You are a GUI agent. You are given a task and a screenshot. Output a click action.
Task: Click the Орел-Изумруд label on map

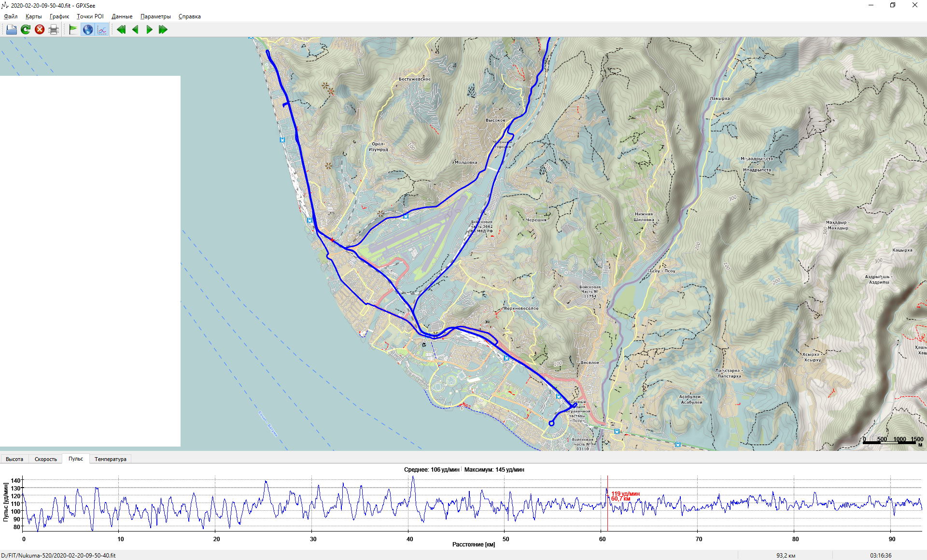(379, 147)
